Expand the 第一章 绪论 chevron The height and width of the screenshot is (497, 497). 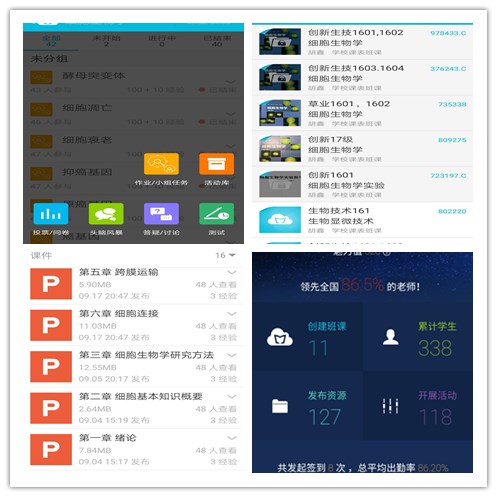tap(232, 438)
